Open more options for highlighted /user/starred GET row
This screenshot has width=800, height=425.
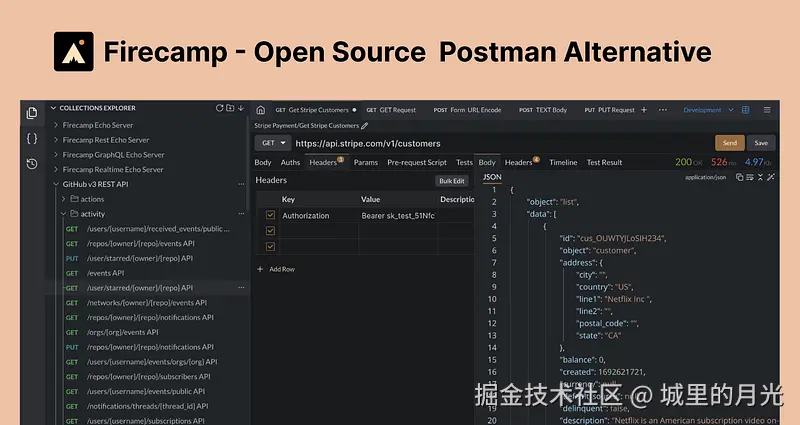(x=241, y=288)
